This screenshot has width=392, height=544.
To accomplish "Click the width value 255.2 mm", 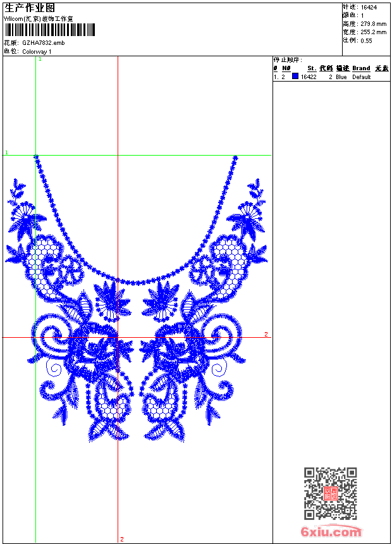I will [x=373, y=32].
